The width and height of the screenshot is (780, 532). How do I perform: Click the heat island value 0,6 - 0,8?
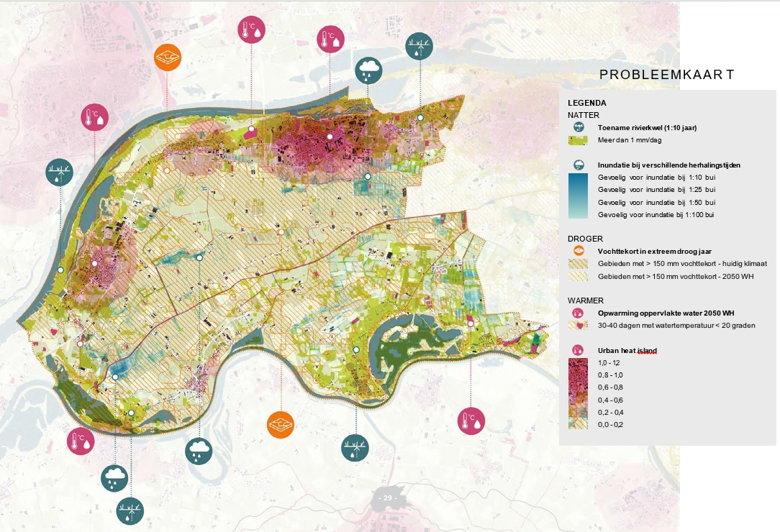pyautogui.click(x=610, y=387)
